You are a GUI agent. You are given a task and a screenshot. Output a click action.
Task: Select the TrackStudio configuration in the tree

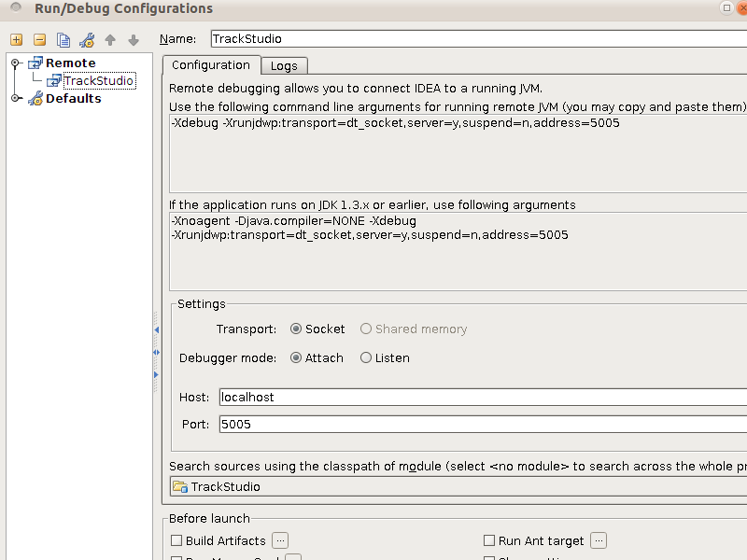99,80
